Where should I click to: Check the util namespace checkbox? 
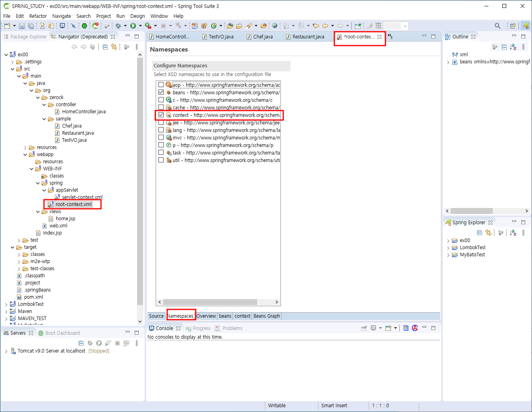pyautogui.click(x=161, y=160)
